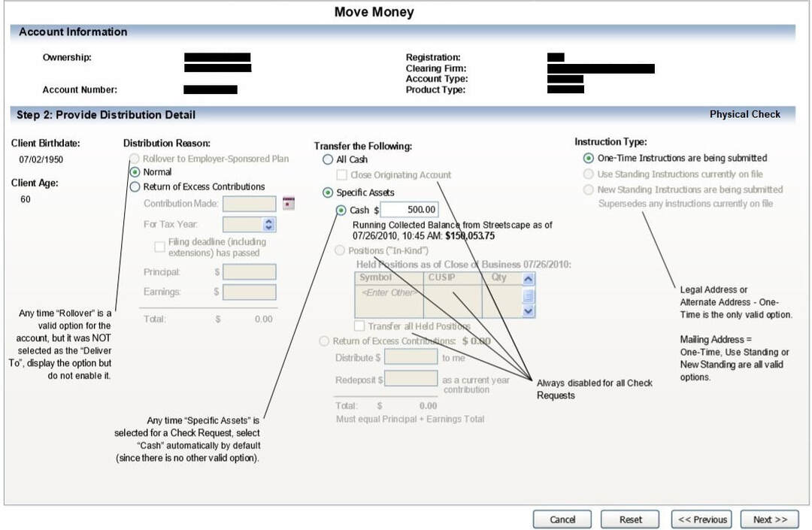Image resolution: width=812 pixels, height=530 pixels.
Task: Select Specific Assets transfer option
Action: pyautogui.click(x=327, y=193)
